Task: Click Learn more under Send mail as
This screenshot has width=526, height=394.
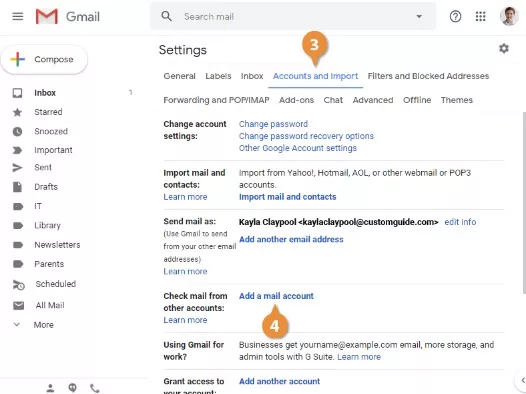Action: 185,271
